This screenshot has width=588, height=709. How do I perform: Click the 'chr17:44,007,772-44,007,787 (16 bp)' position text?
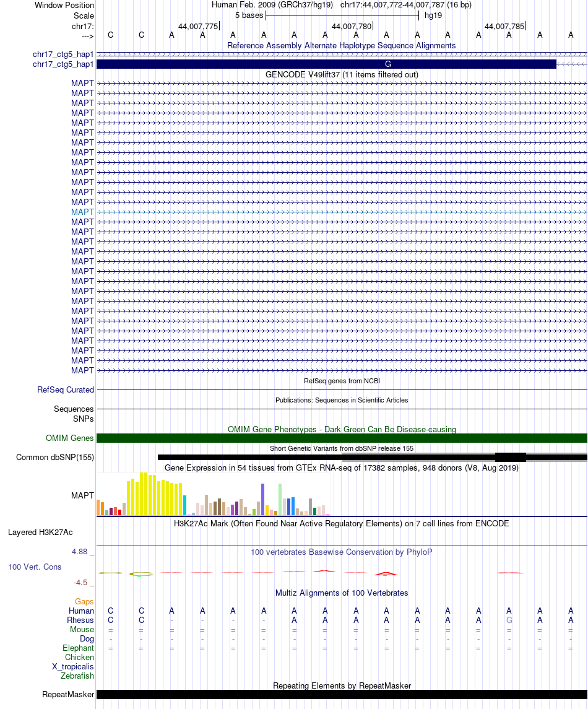[x=406, y=5]
